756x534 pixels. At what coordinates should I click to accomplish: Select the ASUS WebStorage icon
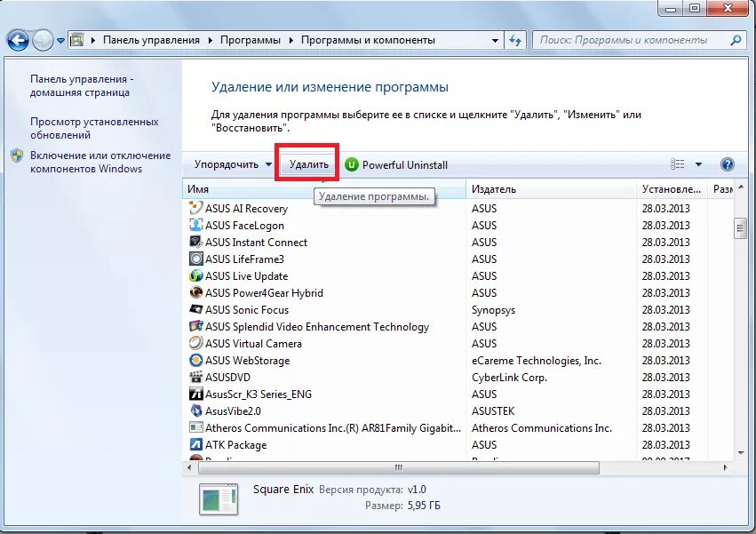pos(195,360)
